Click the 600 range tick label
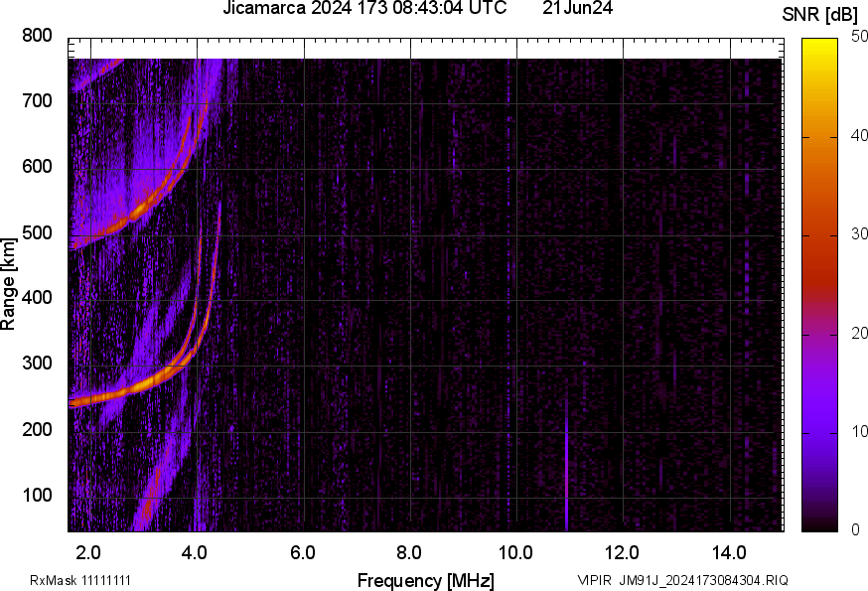The width and height of the screenshot is (868, 591). [x=37, y=166]
